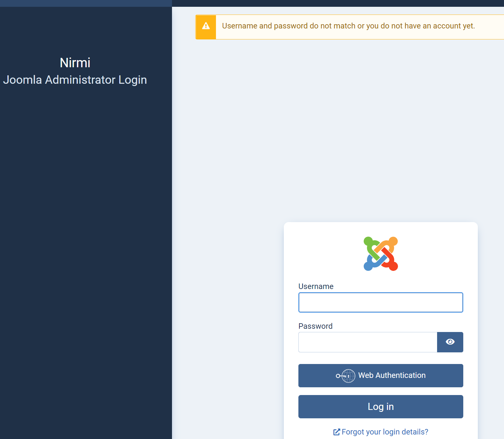Select the Username label text
504x439 pixels.
point(316,286)
